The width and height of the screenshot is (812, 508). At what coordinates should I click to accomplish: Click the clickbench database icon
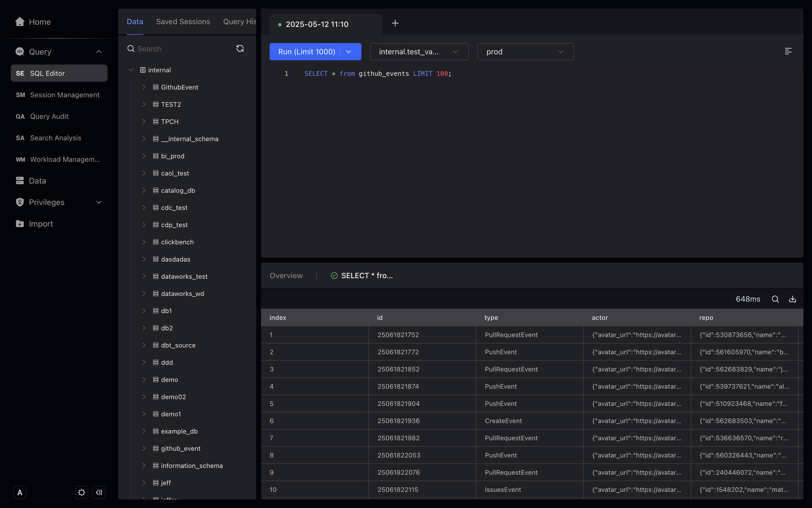156,242
